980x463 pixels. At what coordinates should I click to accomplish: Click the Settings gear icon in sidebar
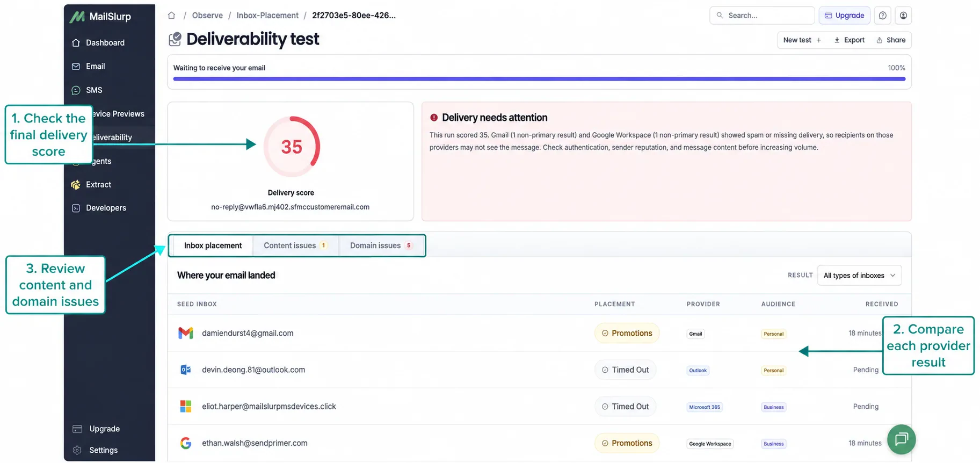(77, 451)
